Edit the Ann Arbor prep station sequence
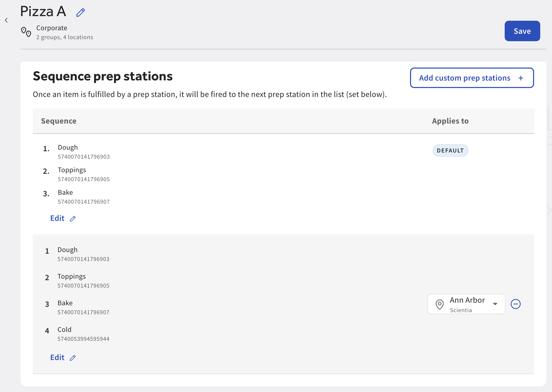Viewport: 552px width, 392px height. [x=63, y=357]
